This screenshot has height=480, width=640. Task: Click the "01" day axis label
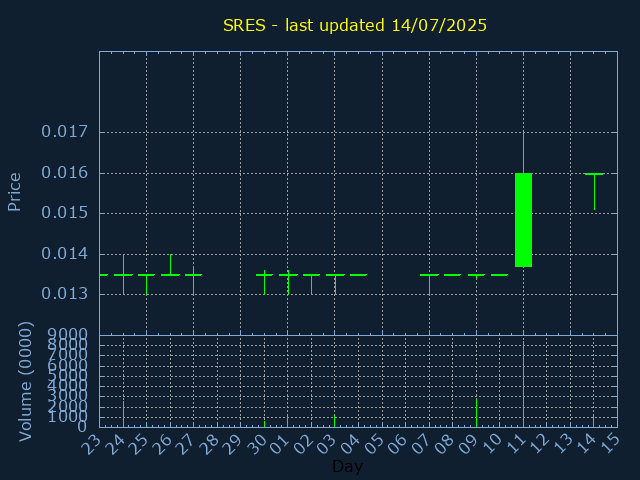point(280,444)
